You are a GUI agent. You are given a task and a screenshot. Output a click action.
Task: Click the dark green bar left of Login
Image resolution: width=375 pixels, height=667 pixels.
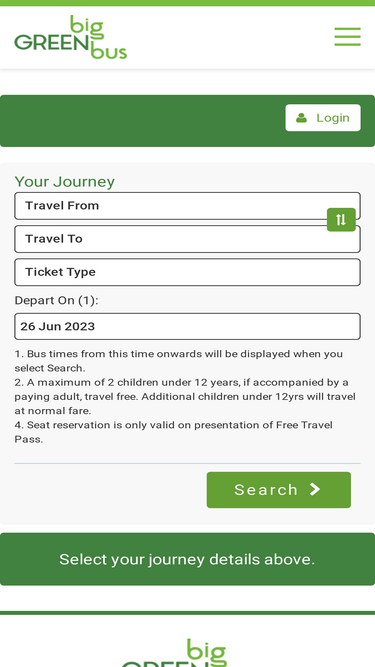(x=142, y=121)
